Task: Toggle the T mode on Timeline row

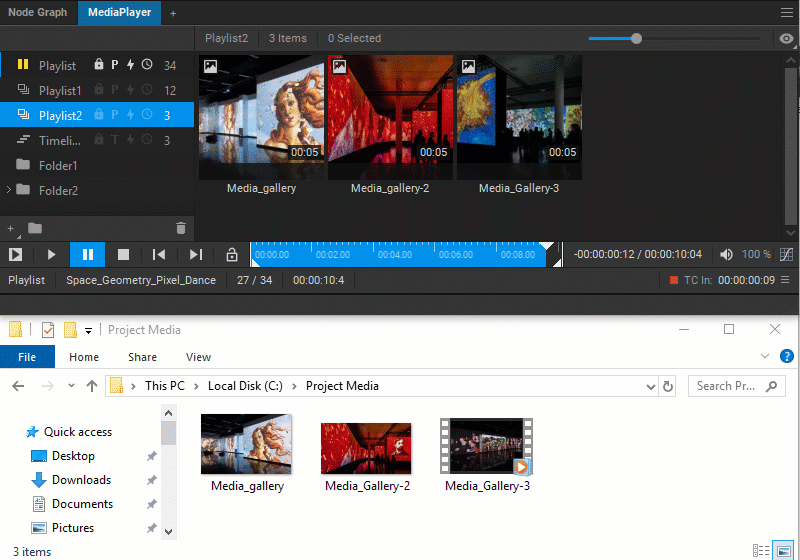Action: 115,140
